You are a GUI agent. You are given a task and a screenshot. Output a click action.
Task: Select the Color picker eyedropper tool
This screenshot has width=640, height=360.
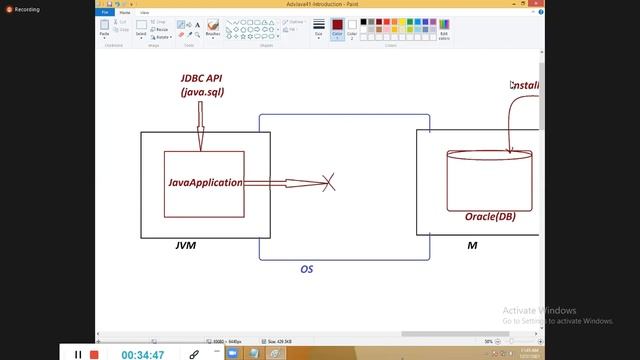(x=189, y=35)
